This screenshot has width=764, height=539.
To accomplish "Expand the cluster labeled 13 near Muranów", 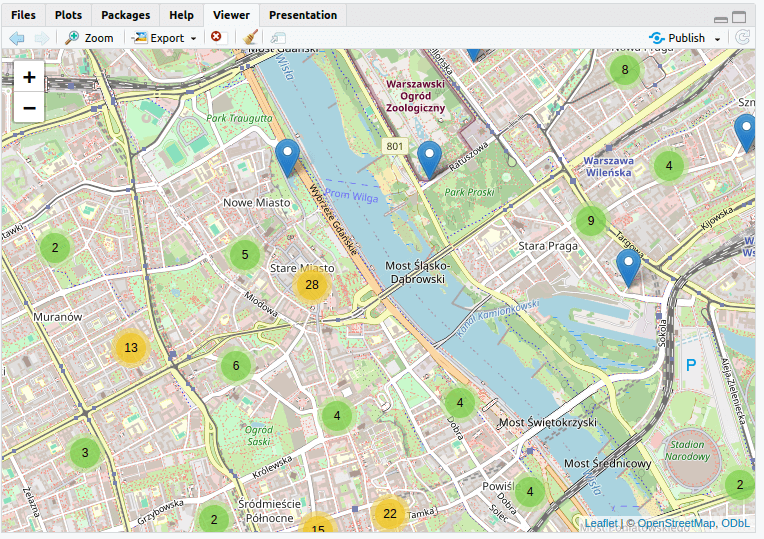I will [131, 348].
